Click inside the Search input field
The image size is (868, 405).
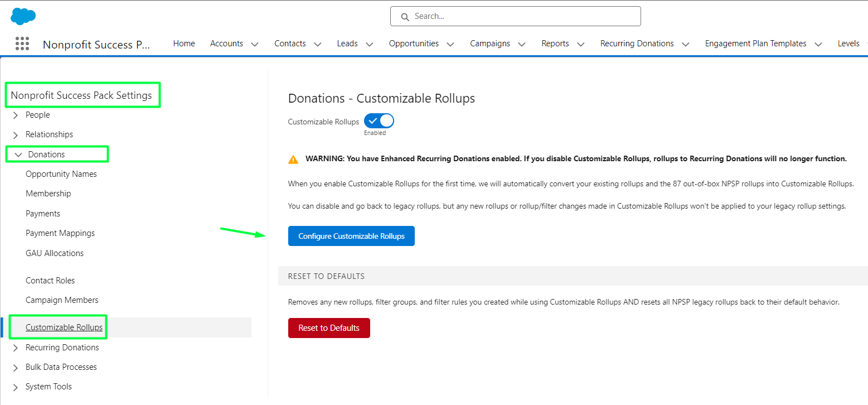pos(516,16)
